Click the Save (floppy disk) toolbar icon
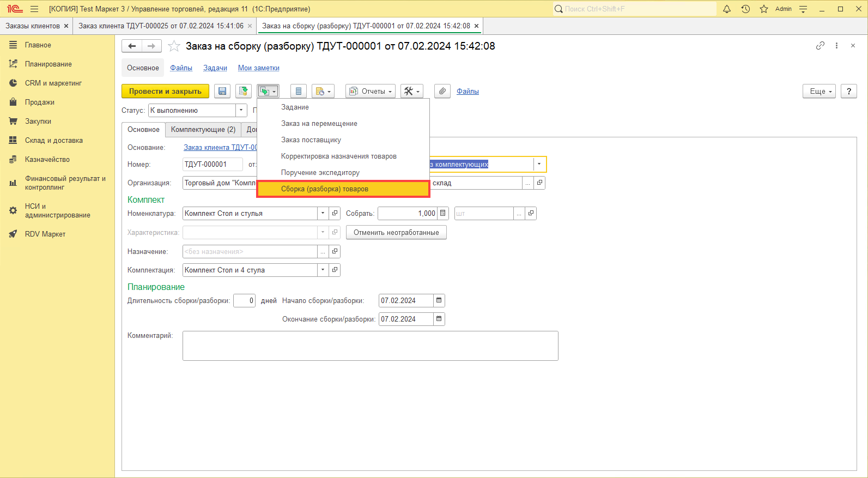This screenshot has height=478, width=868. coord(222,92)
